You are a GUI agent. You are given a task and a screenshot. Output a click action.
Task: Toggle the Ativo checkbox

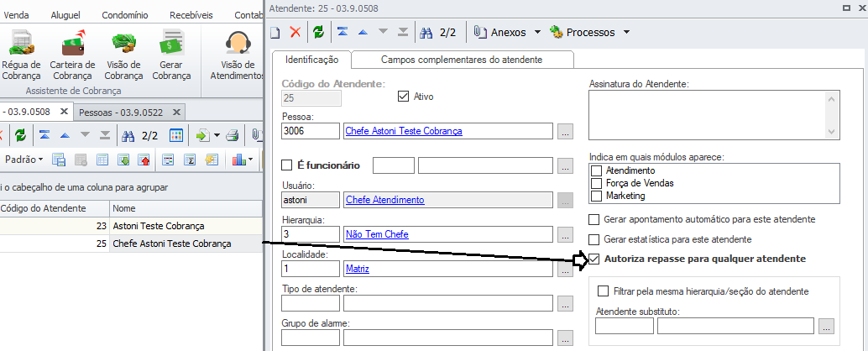click(x=403, y=97)
